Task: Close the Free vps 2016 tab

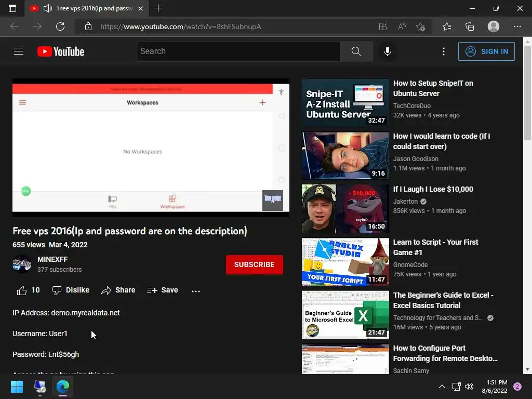Action: click(140, 8)
